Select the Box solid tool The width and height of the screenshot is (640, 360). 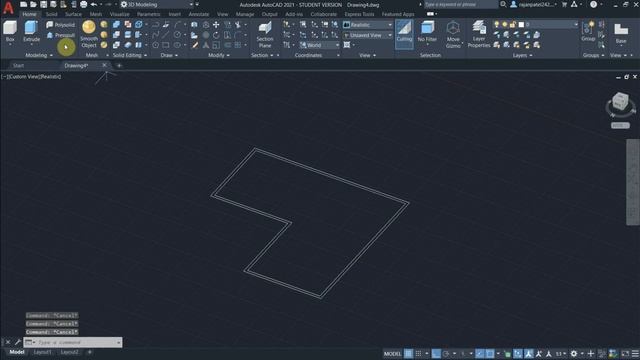[10, 32]
